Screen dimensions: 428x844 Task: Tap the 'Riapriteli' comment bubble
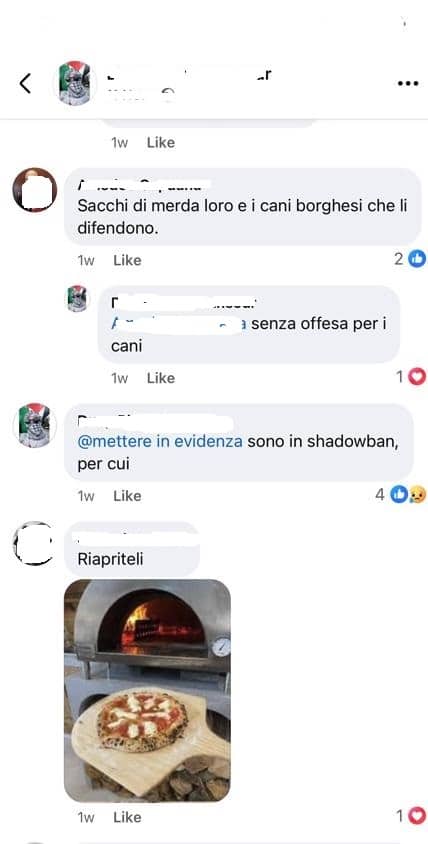[x=132, y=549]
